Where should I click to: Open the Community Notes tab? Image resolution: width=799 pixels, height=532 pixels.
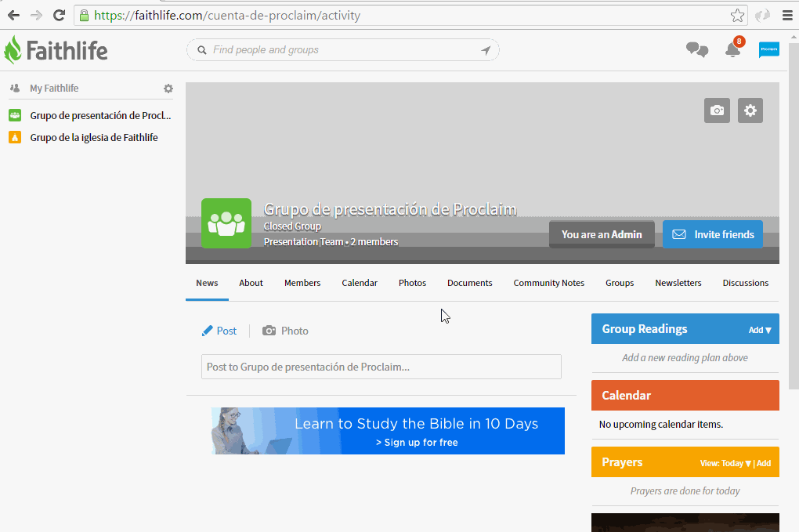549,283
